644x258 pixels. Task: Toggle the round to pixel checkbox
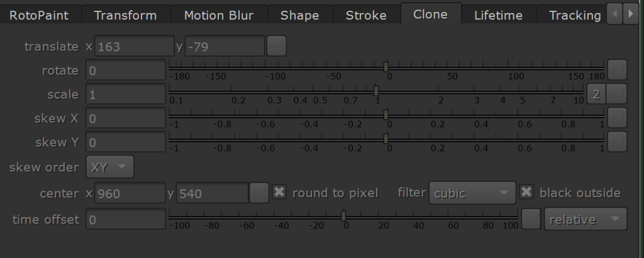tap(279, 192)
